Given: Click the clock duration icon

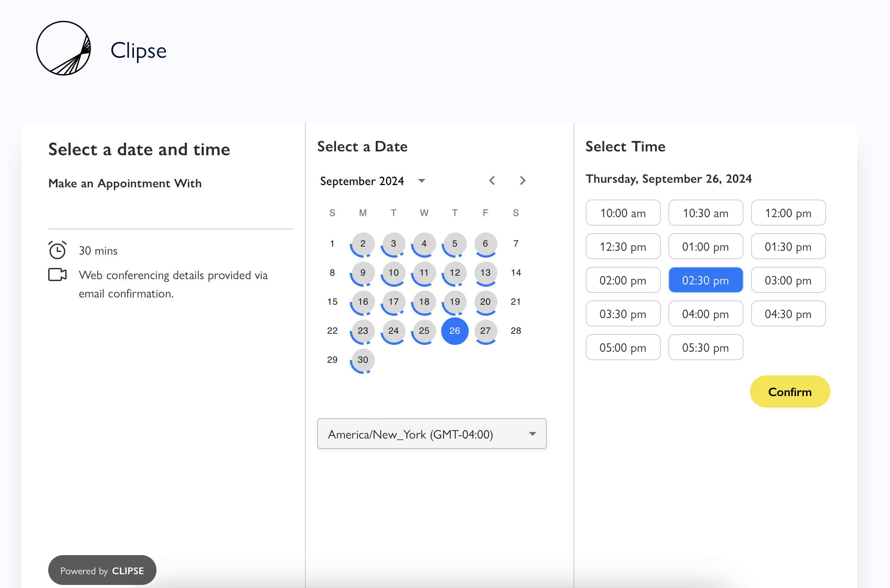Looking at the screenshot, I should click(x=57, y=250).
